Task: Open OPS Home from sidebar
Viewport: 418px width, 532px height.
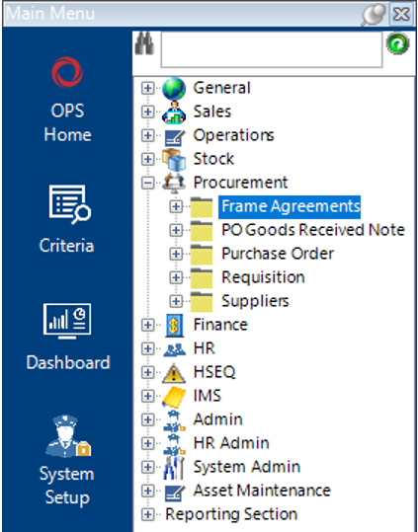Action: [x=67, y=99]
